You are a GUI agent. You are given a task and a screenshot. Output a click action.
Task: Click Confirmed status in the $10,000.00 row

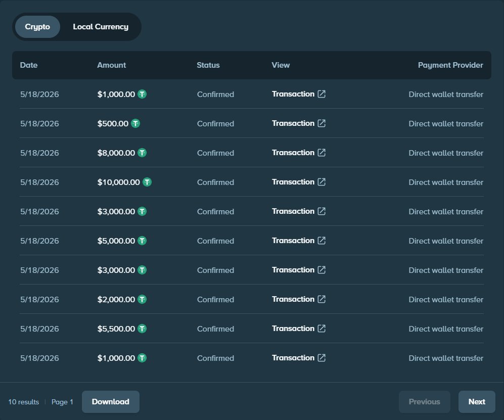coord(215,182)
